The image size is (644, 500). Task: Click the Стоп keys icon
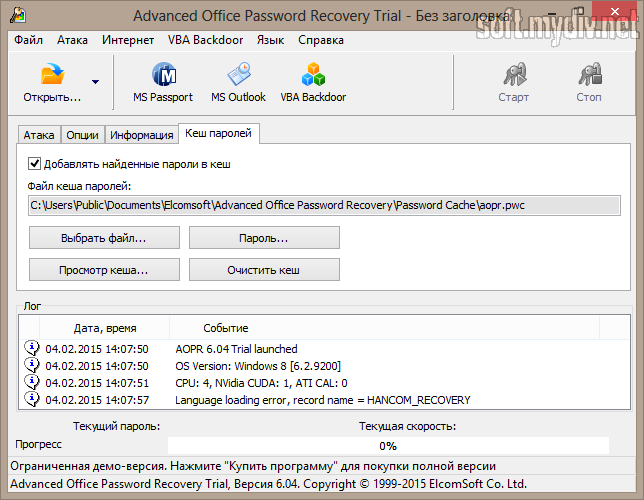tap(590, 74)
